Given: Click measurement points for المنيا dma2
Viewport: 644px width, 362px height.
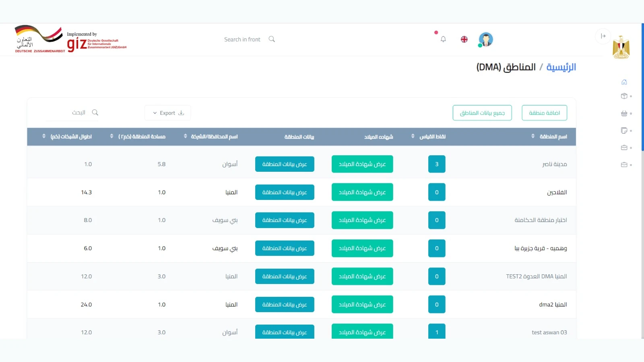Looking at the screenshot, I should click(x=437, y=304).
